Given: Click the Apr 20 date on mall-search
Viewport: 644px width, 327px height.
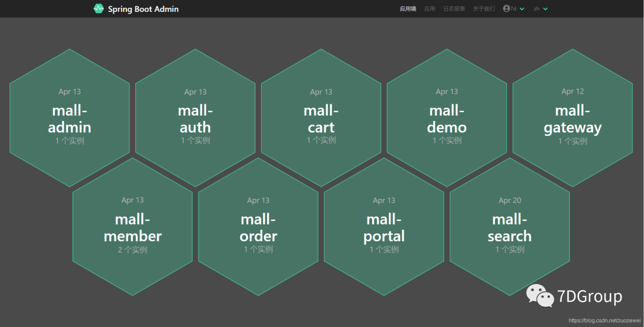Looking at the screenshot, I should tap(510, 200).
